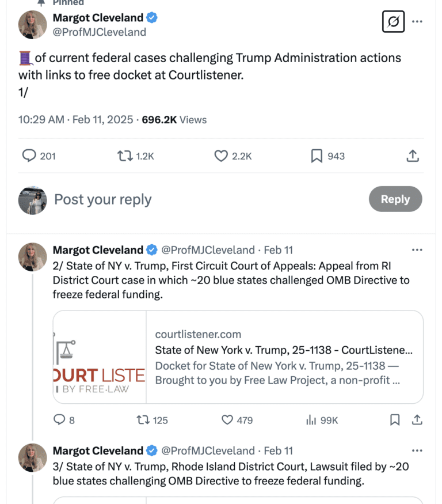Share the pinned post via share icon

coord(413,156)
